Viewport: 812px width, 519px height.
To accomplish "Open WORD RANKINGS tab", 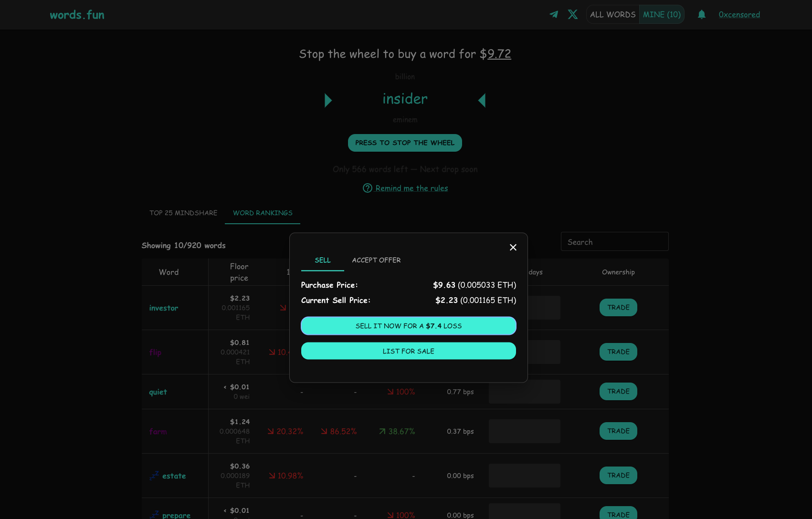I will pyautogui.click(x=263, y=213).
